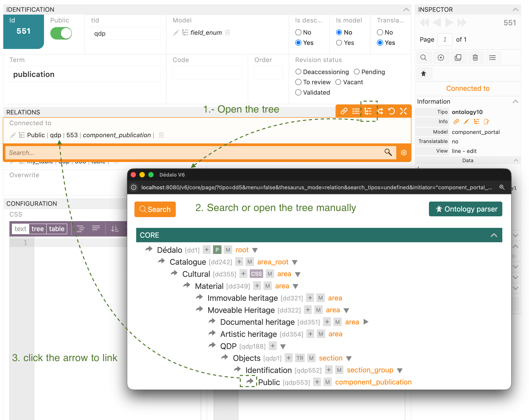
Task: Click the magnifier icon in Relations search bar
Action: pyautogui.click(x=388, y=152)
